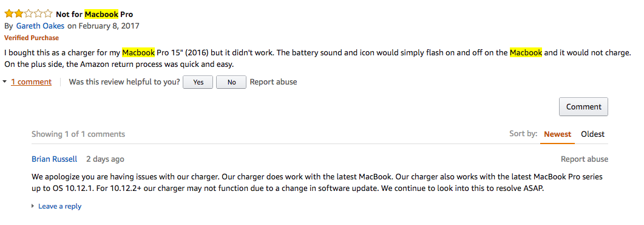
Task: Mark the review as helpful with Yes
Action: point(198,82)
